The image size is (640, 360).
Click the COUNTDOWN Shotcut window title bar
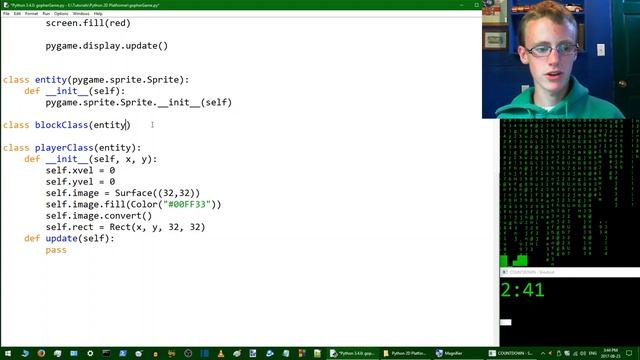coord(570,272)
